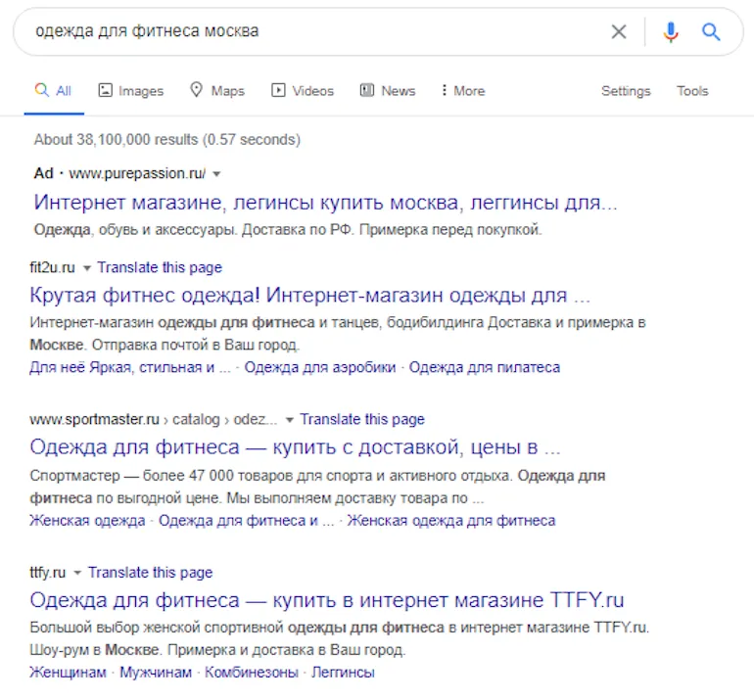This screenshot has height=700, width=754.
Task: Click Translate this page for fit2u.ru
Action: [160, 267]
